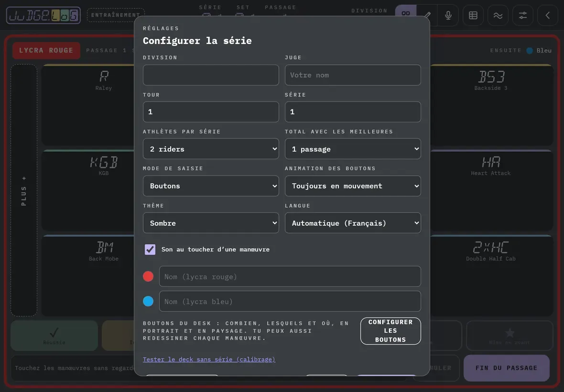The image size is (564, 392).
Task: Open the Langue dropdown
Action: click(353, 223)
